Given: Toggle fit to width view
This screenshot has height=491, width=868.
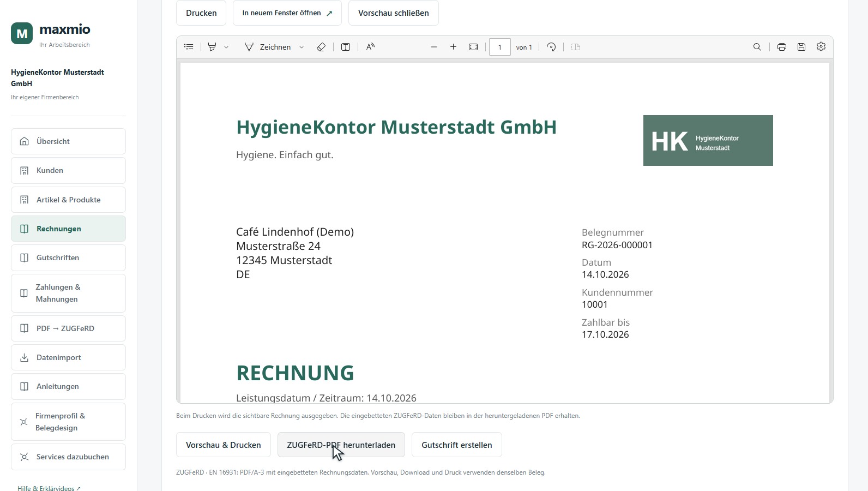Looking at the screenshot, I should (x=473, y=47).
